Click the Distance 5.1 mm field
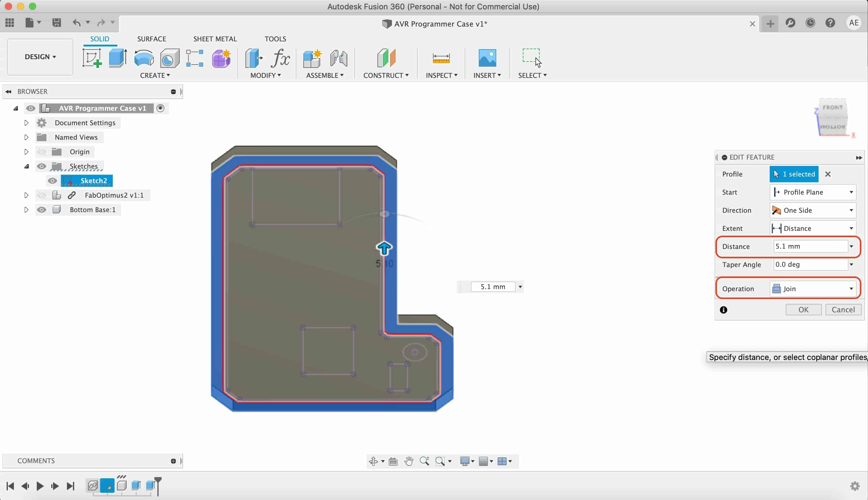The image size is (868, 500). point(810,246)
